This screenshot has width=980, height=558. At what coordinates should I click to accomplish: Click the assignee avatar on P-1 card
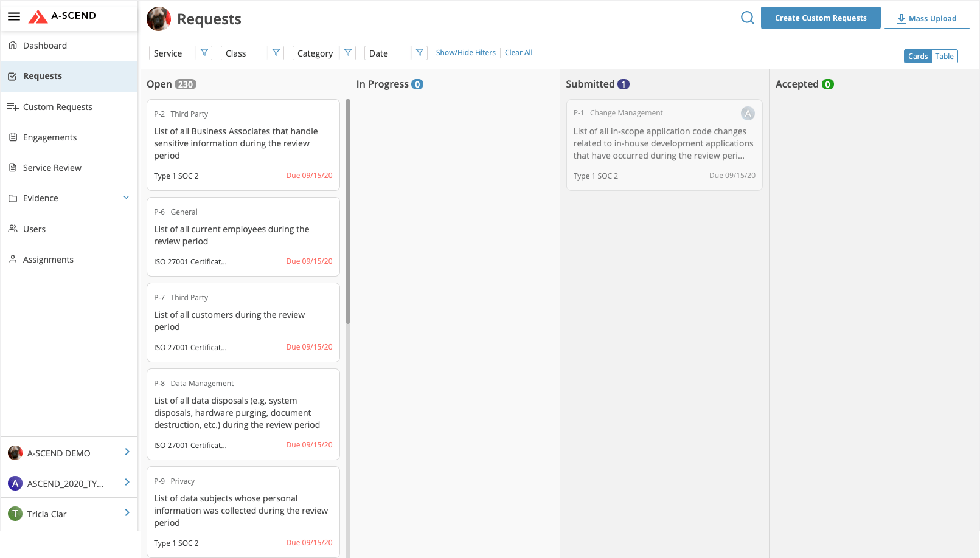(748, 113)
